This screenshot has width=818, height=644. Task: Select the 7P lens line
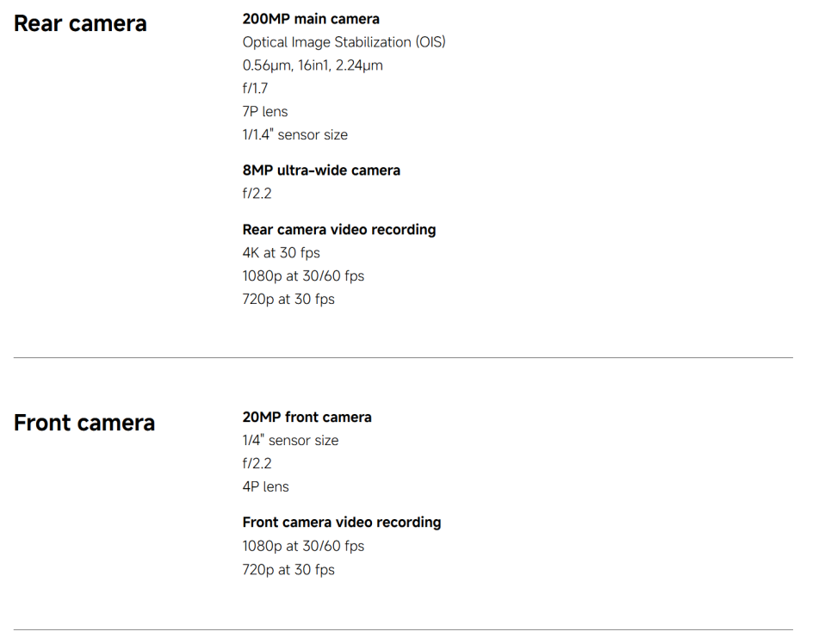pyautogui.click(x=265, y=112)
